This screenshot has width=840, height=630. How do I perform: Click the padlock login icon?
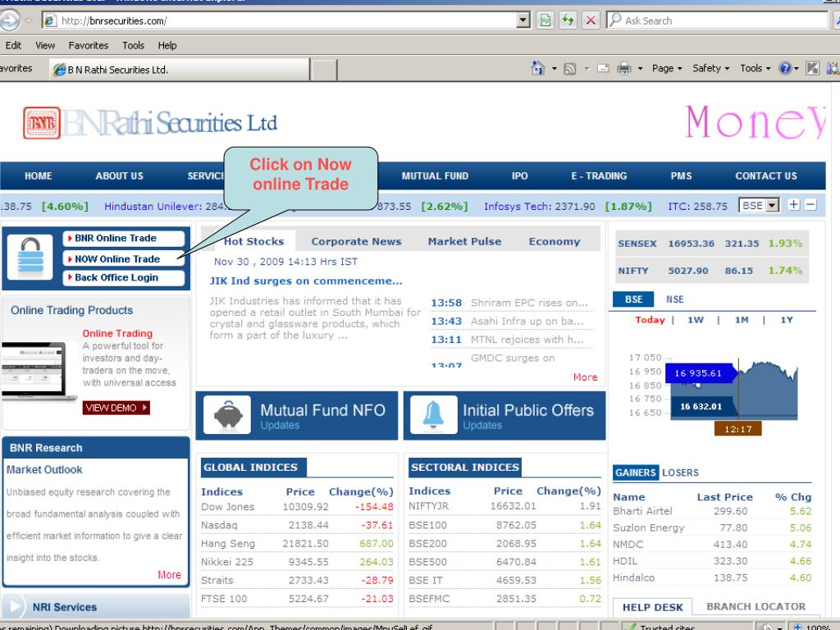pyautogui.click(x=30, y=257)
